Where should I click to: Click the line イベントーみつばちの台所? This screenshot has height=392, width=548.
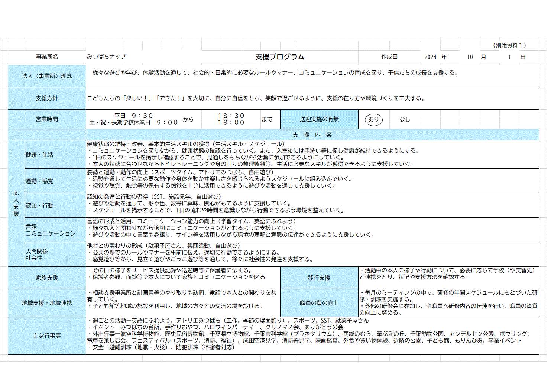[215, 327]
